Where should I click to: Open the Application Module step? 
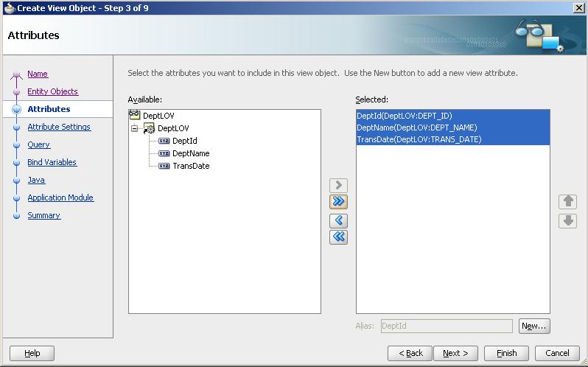(x=60, y=198)
